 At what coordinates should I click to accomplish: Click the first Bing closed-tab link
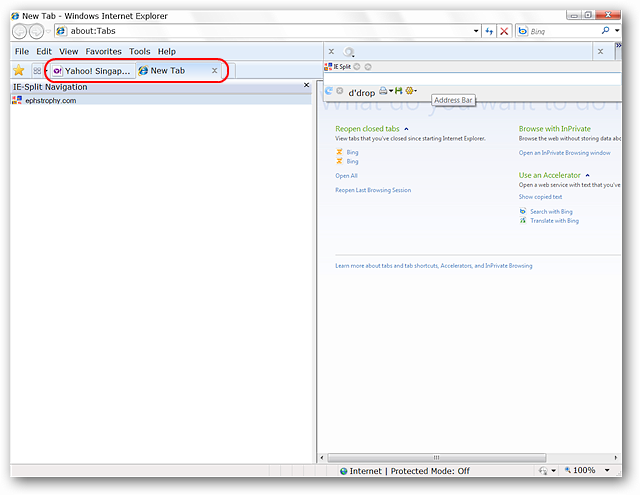coord(352,152)
